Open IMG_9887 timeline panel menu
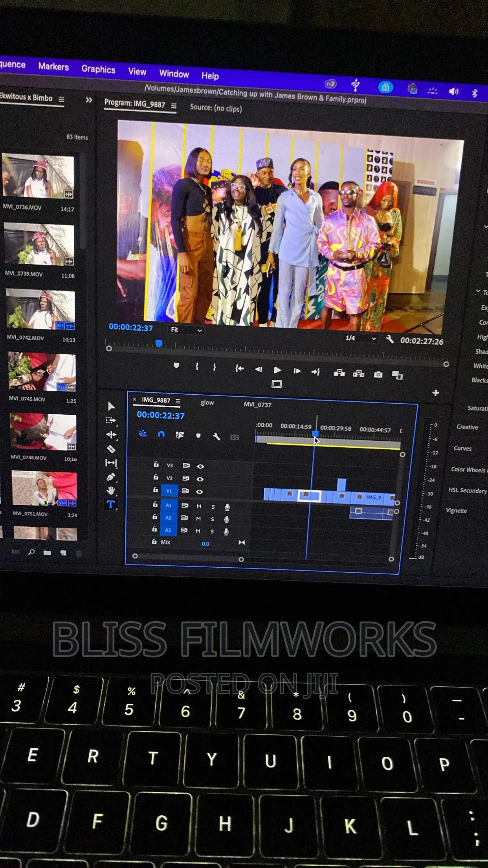This screenshot has height=868, width=488. (178, 401)
